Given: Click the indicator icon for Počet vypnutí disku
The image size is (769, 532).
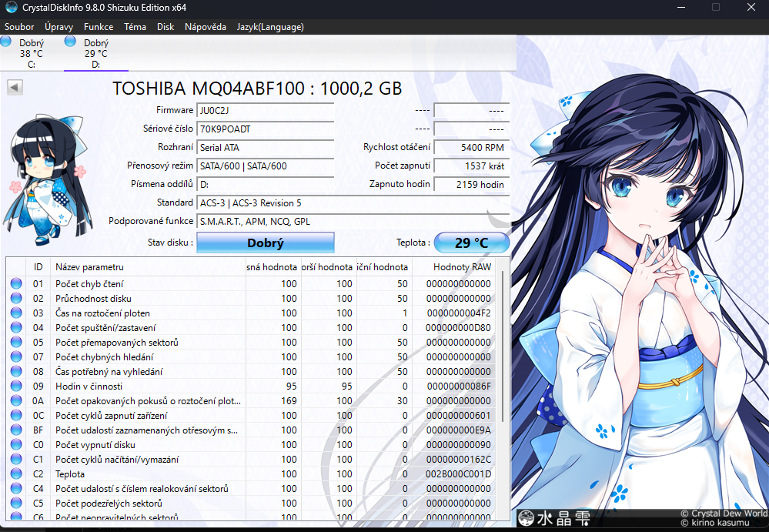Looking at the screenshot, I should [x=16, y=445].
